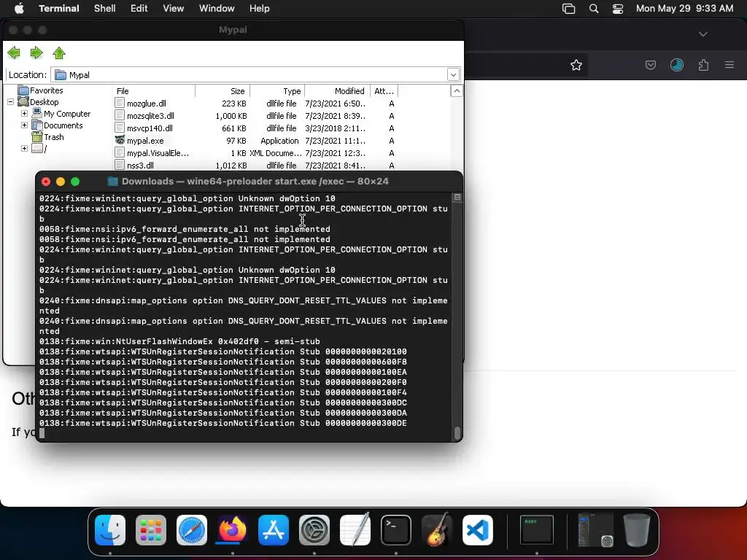The height and width of the screenshot is (560, 747).
Task: Sort by the Att... column header
Action: pos(384,91)
